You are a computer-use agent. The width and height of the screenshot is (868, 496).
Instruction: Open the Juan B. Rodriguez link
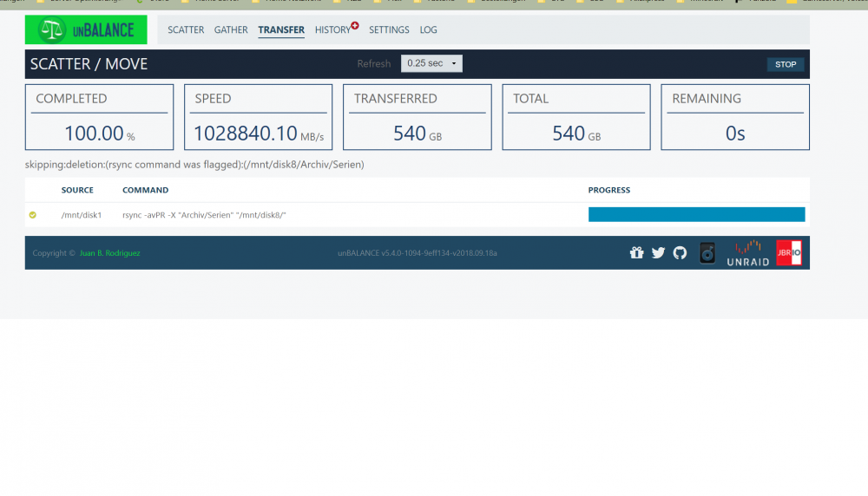109,252
